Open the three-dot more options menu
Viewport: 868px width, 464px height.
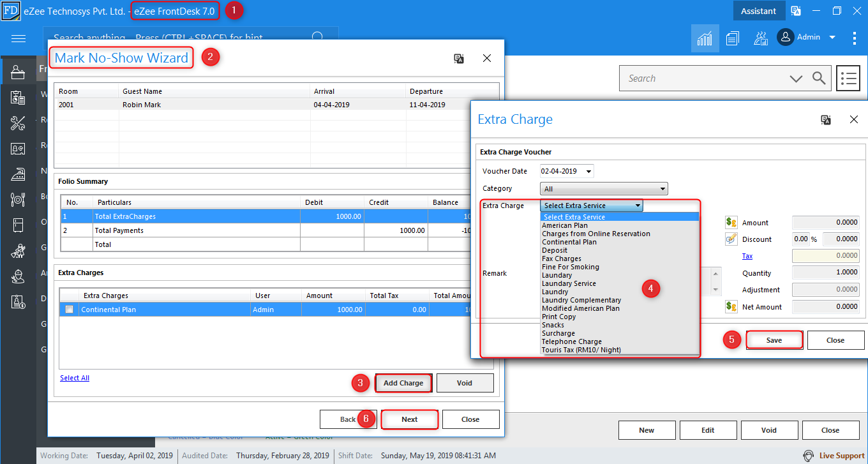855,38
